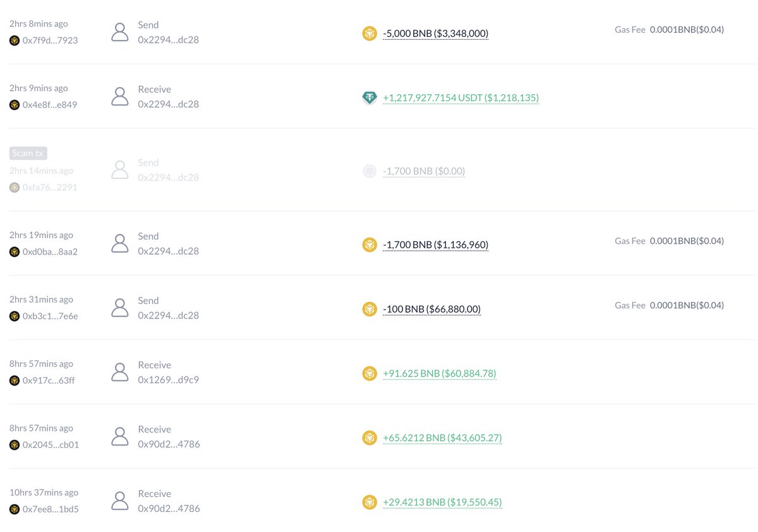Open transaction hash 0x7ee8...1bd5
The image size is (758, 532).
51,509
